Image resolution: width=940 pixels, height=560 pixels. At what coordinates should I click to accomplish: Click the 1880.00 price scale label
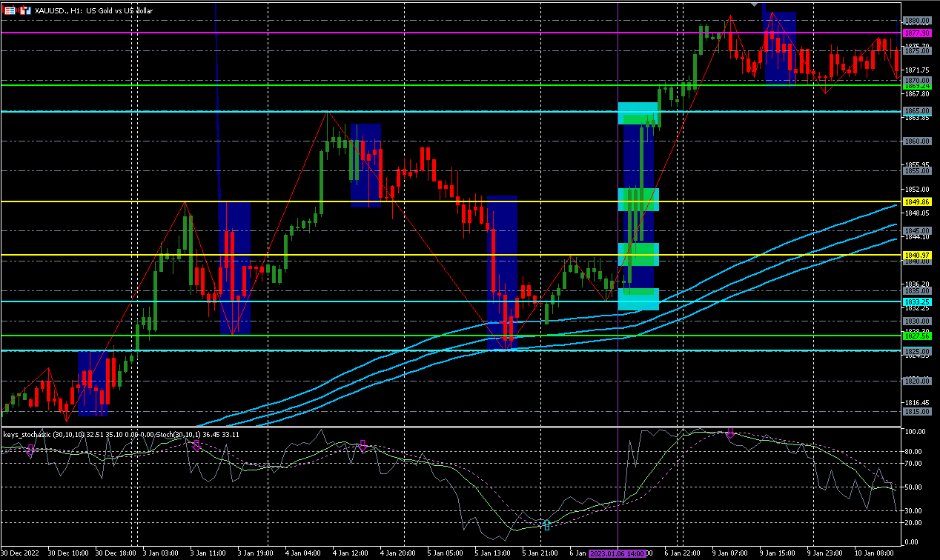[x=917, y=21]
